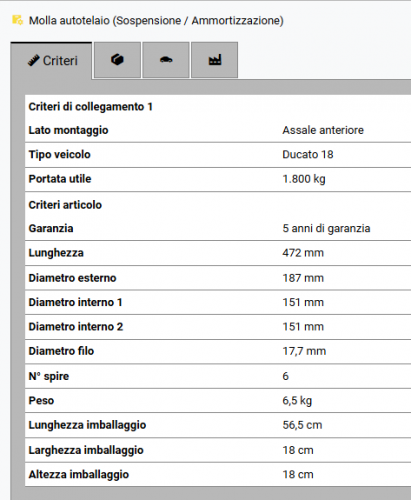
Task: Click the 'Criteri articolo' heading
Action: [65, 205]
